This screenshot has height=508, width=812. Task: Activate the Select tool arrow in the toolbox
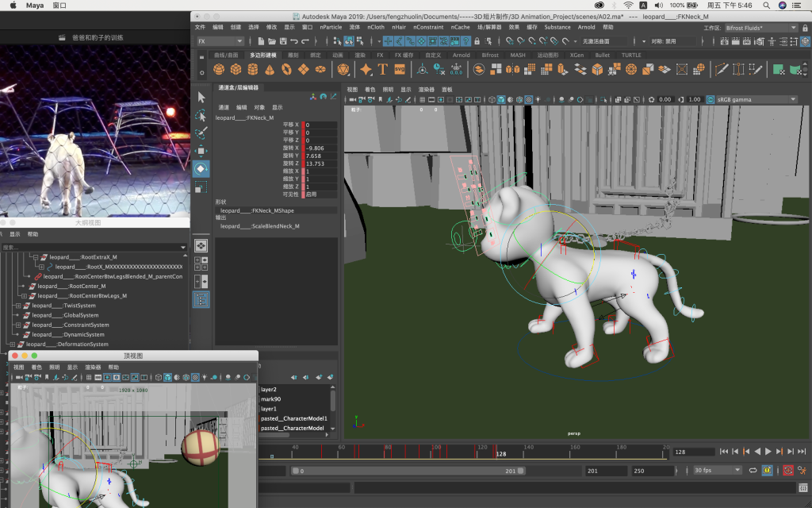(201, 98)
